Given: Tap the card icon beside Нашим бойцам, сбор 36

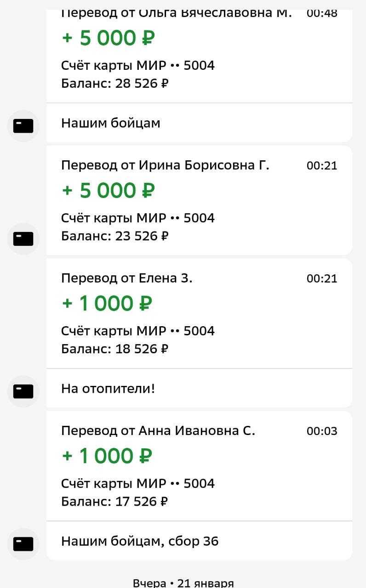Looking at the screenshot, I should [23, 544].
